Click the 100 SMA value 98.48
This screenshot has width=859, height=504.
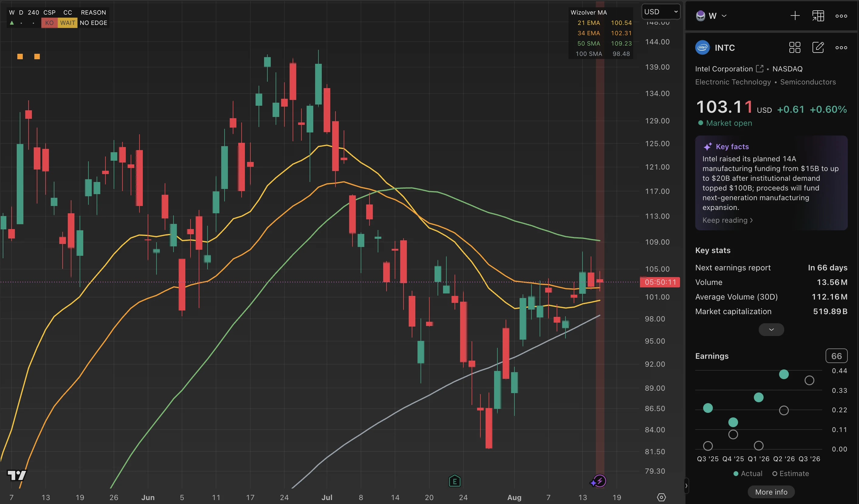[x=621, y=54]
